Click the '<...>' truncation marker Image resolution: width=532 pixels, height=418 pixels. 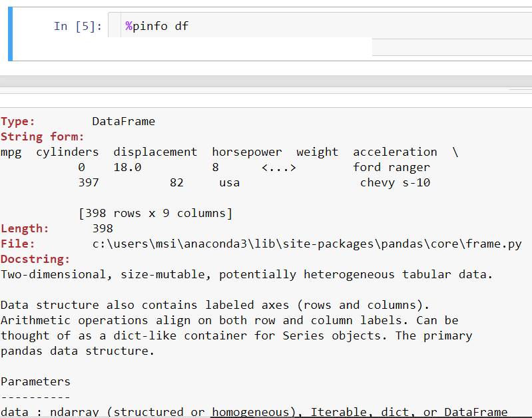click(x=278, y=167)
